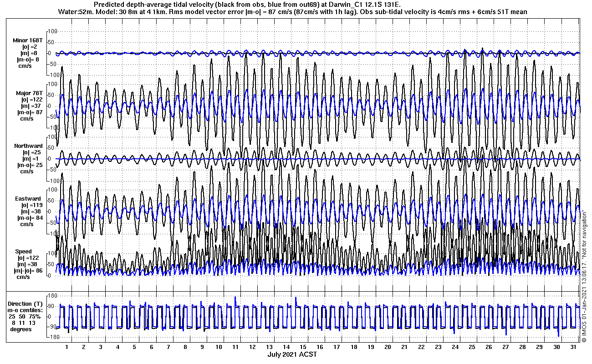This screenshot has height=364, width=592.
Task: Click the '|m-o|= 8' value in Minor panel
Action: [28, 60]
